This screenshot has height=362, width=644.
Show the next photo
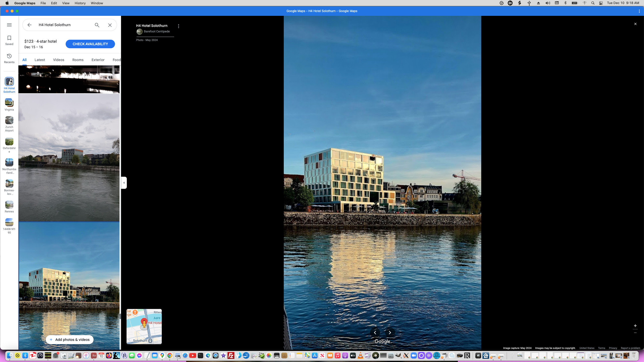coord(390,333)
